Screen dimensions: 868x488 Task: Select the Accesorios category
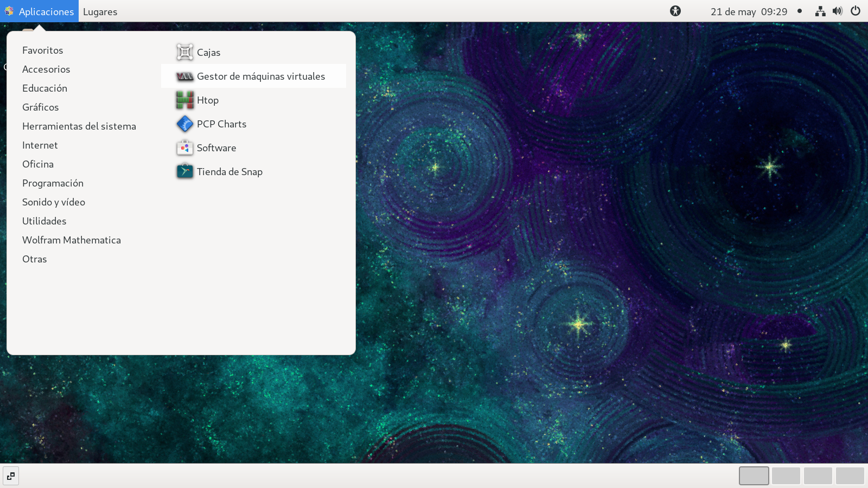point(46,69)
